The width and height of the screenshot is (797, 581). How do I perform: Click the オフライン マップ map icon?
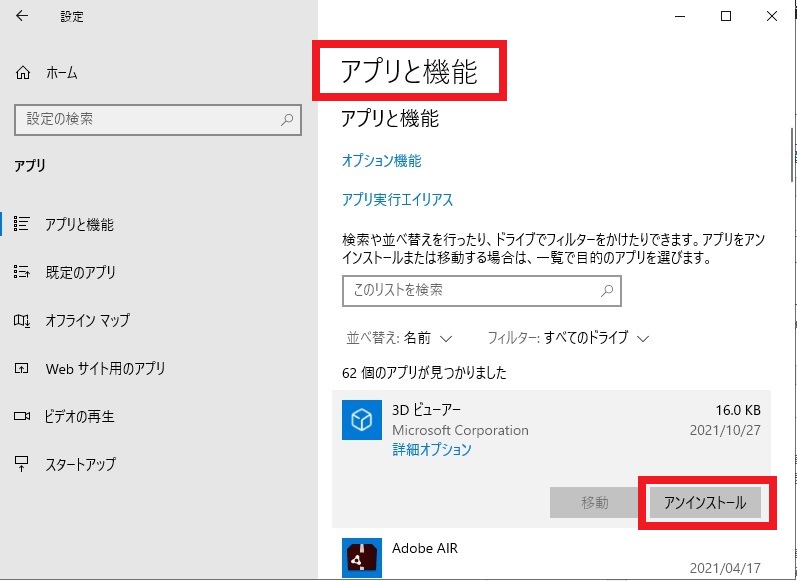click(x=22, y=320)
